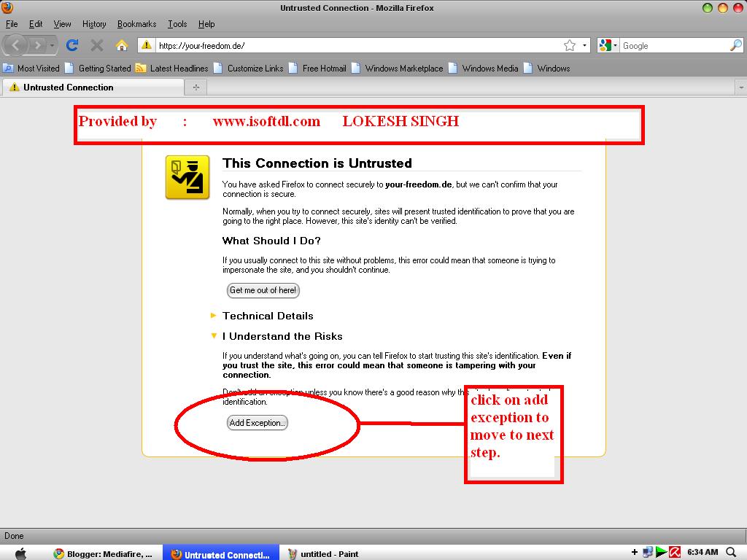
Task: Click the Untrusted Connection taskbar button
Action: 221,554
